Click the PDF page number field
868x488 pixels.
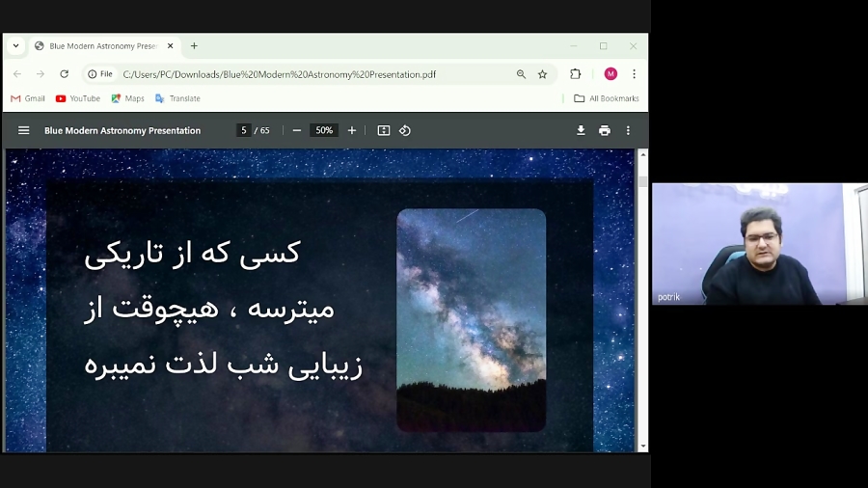tap(244, 130)
